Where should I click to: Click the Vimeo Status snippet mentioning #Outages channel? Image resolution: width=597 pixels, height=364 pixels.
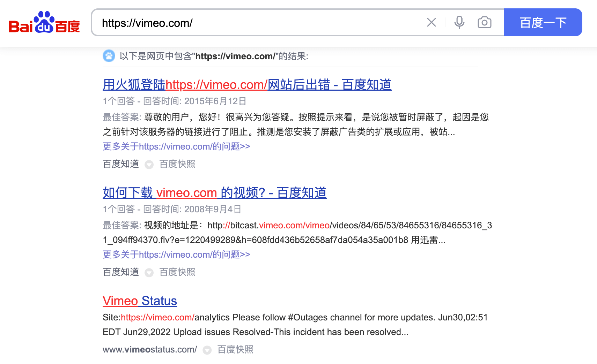point(295,325)
